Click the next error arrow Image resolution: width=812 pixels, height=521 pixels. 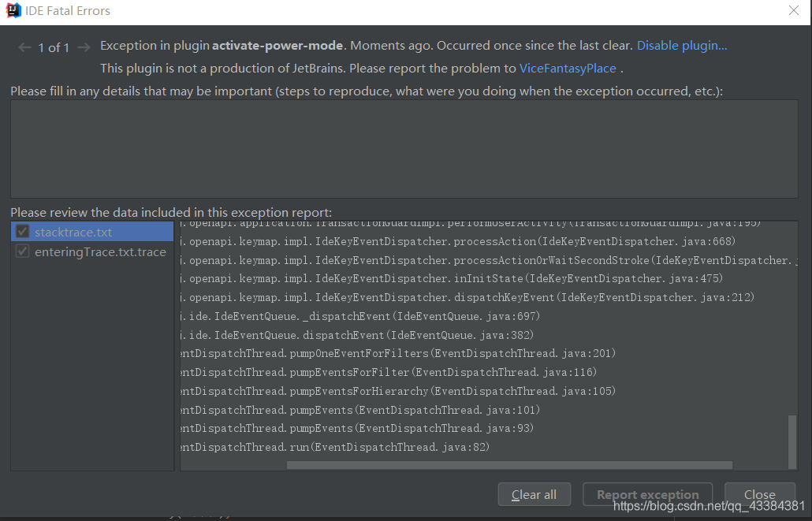84,47
